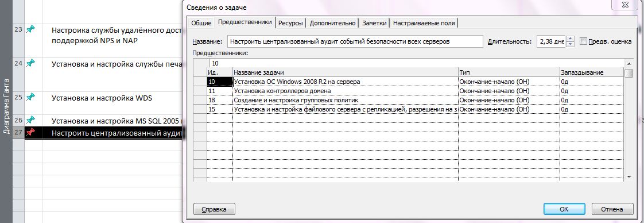Select the Тип cell for predecessor 11

[509, 90]
